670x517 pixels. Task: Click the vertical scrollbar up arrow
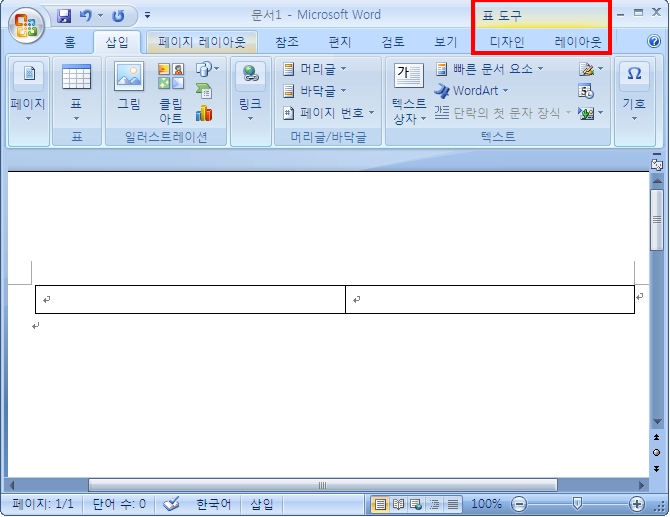pyautogui.click(x=657, y=181)
